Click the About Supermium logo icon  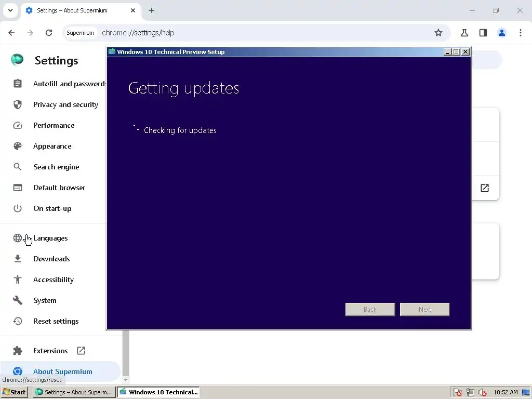18,371
